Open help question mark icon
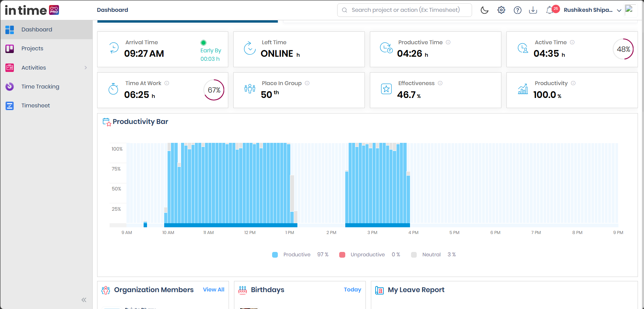Viewport: 644px width, 309px height. (518, 10)
